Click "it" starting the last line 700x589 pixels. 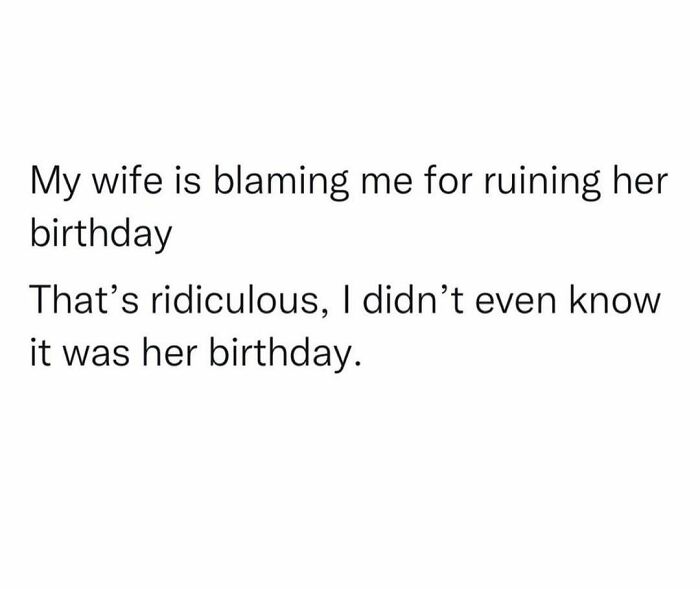tap(40, 353)
